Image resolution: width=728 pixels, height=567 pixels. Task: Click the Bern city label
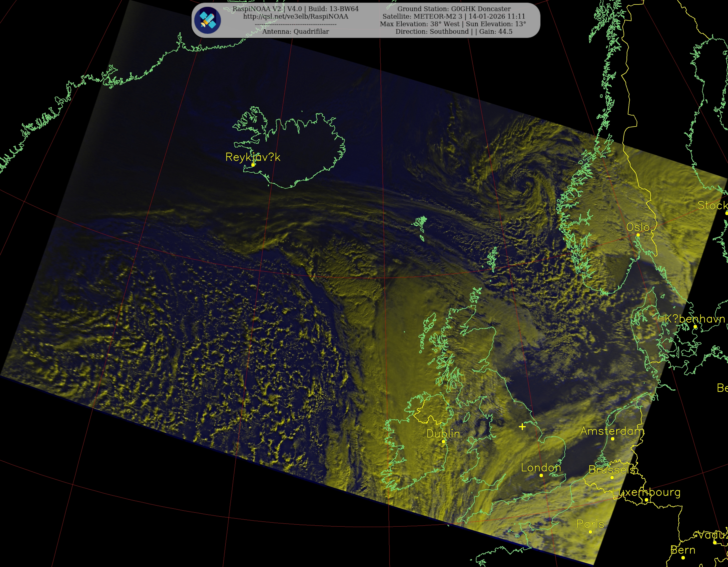point(683,550)
